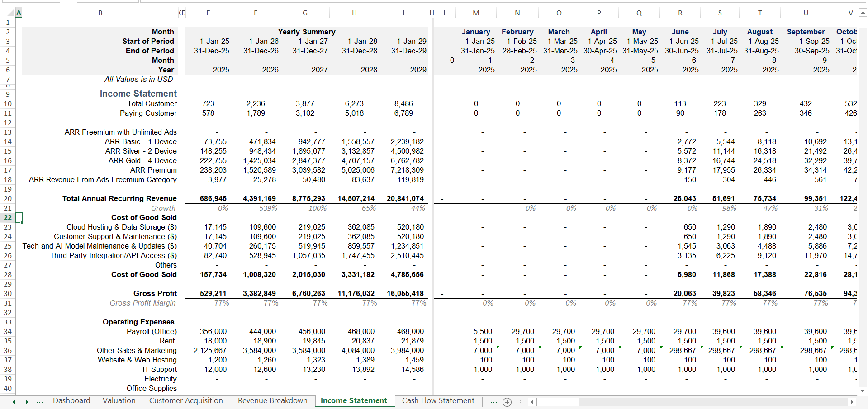Click the horizontal scrollbar thumb

558,402
